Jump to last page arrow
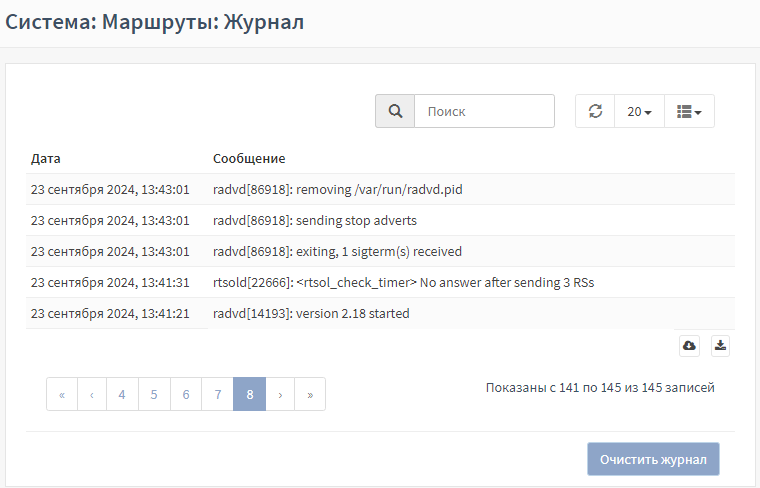The height and width of the screenshot is (488, 760). (x=310, y=394)
